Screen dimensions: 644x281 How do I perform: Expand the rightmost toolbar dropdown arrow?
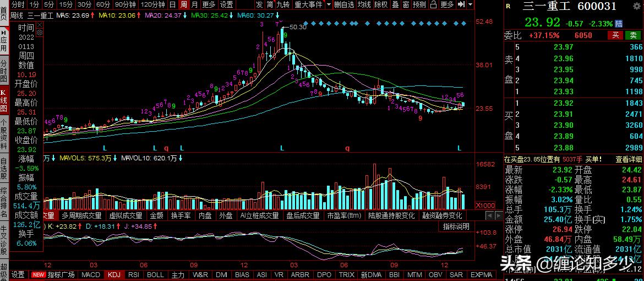click(x=471, y=4)
